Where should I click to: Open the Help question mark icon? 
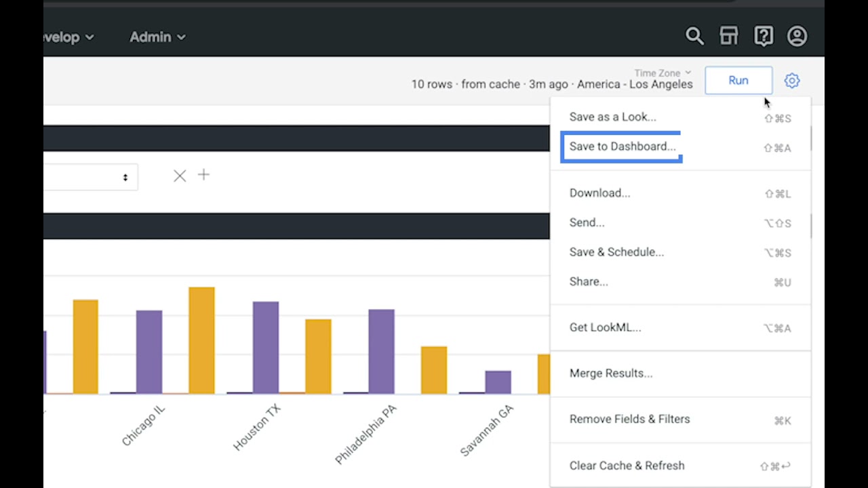764,36
